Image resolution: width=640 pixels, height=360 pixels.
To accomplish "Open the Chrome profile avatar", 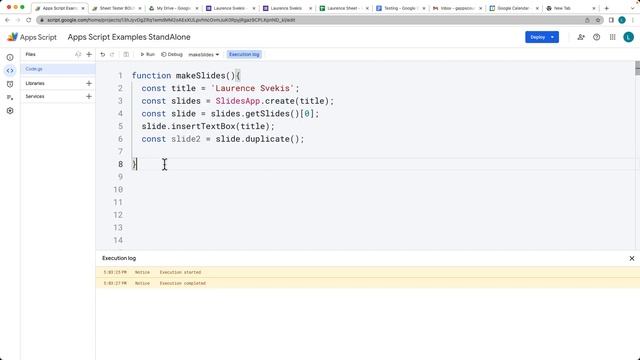I will 622,20.
